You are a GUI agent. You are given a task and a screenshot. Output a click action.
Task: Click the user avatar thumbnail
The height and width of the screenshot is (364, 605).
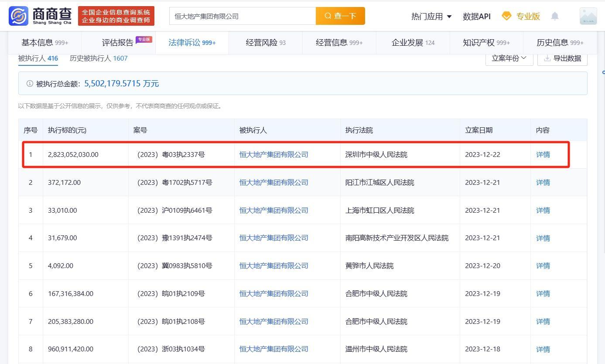[588, 16]
